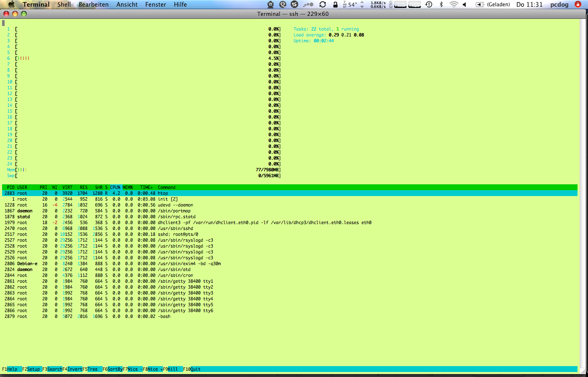588x377 pixels.
Task: Click the Skype icon in menu bar
Action: (x=293, y=5)
